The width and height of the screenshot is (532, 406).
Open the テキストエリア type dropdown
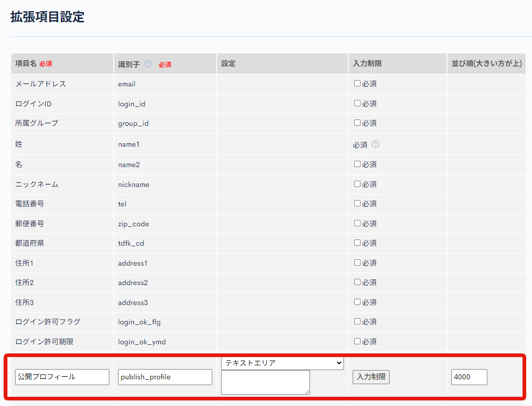[282, 363]
